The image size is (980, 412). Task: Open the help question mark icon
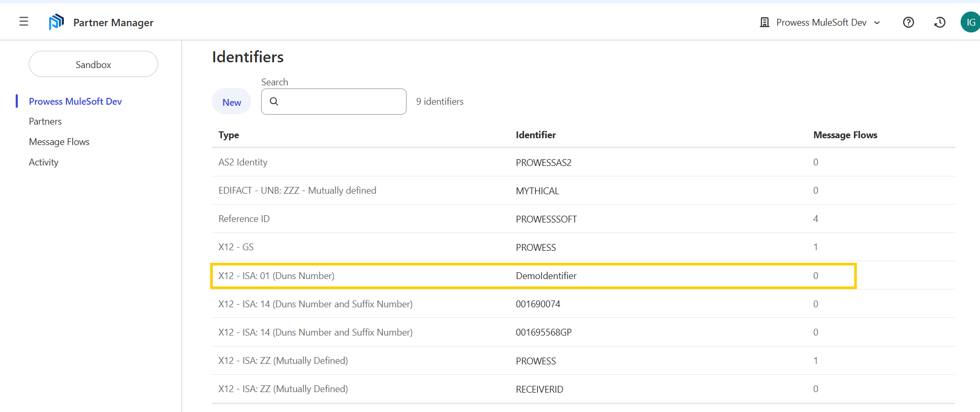pos(908,23)
